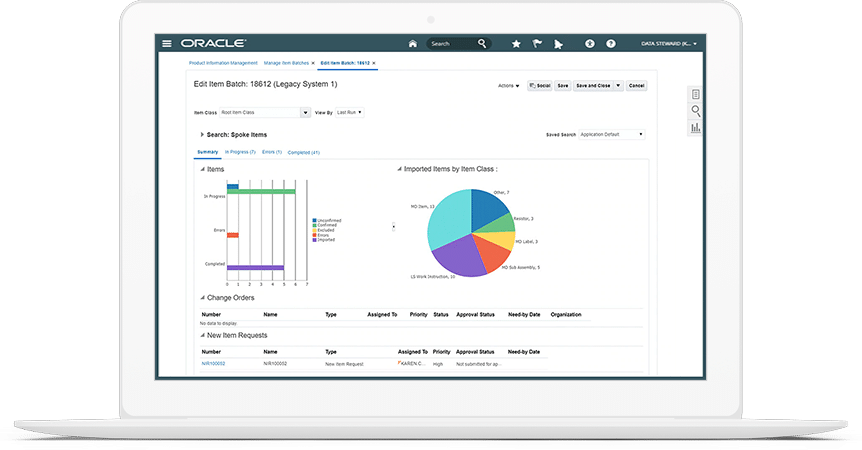This screenshot has width=862, height=450.
Task: Close the Edit Item Batch: 18612 tab
Action: coord(374,63)
